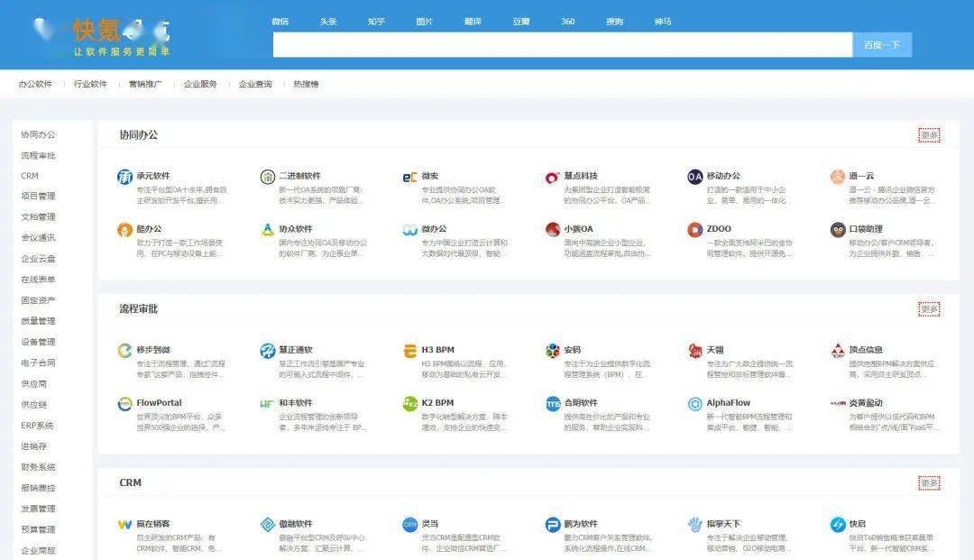Switch search engine to 微信
This screenshot has width=974, height=560.
(x=280, y=22)
